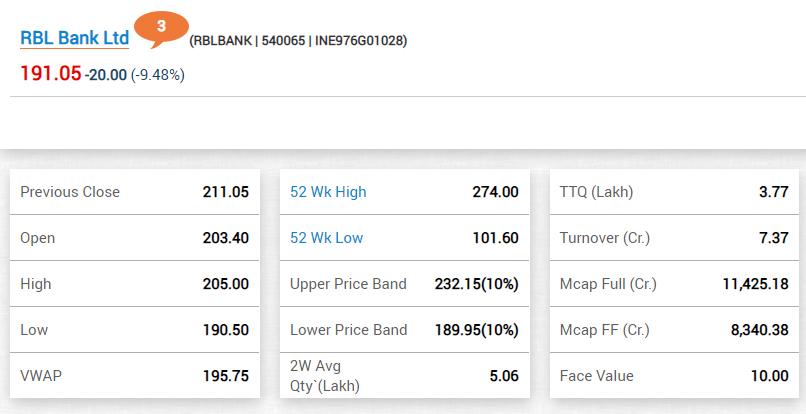Image resolution: width=806 pixels, height=414 pixels.
Task: Open the 52 Wk High link
Action: coord(328,192)
